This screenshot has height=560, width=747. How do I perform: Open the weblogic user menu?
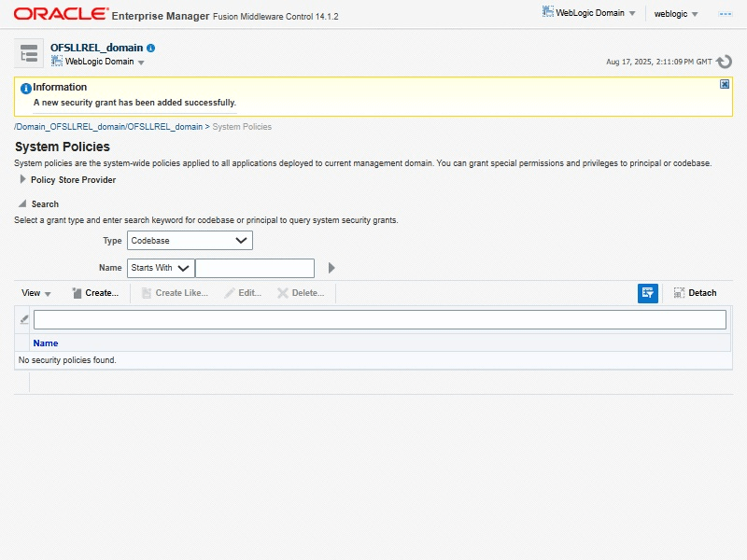pos(676,14)
